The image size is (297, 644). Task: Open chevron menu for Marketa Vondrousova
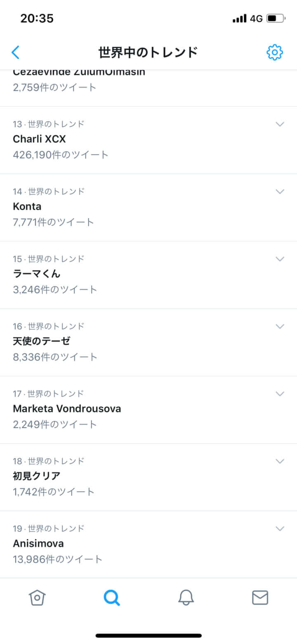280,393
